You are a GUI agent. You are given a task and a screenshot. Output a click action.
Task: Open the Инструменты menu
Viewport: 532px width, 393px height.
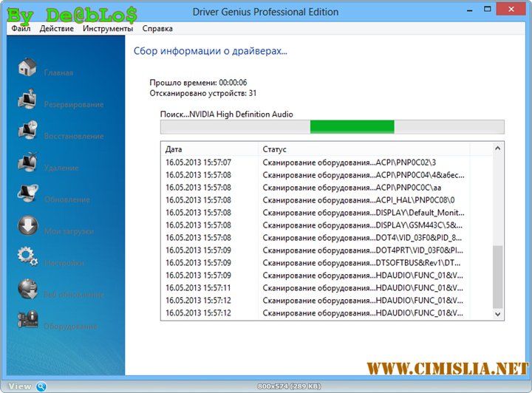pyautogui.click(x=108, y=29)
